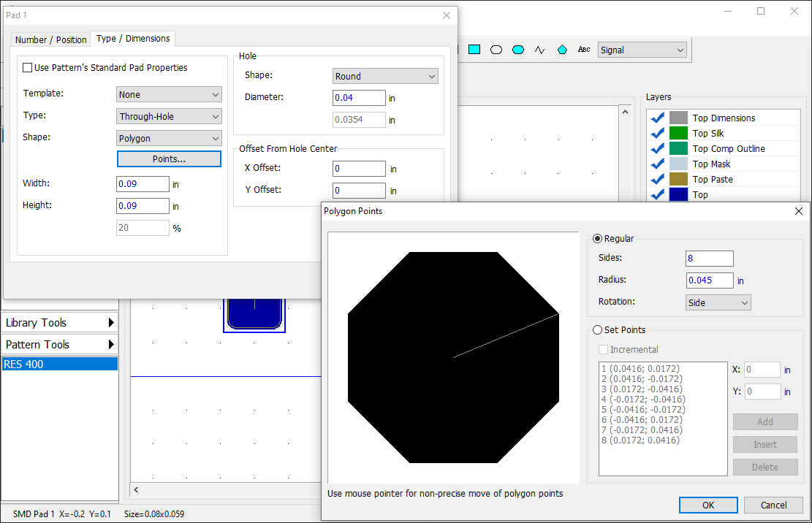The width and height of the screenshot is (812, 523).
Task: Switch to Type / Dimensions tab
Action: click(x=133, y=39)
